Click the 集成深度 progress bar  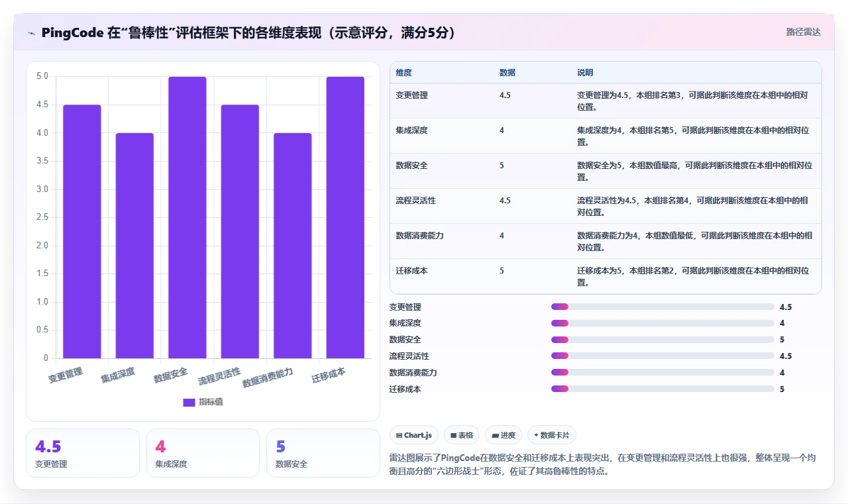[x=662, y=323]
